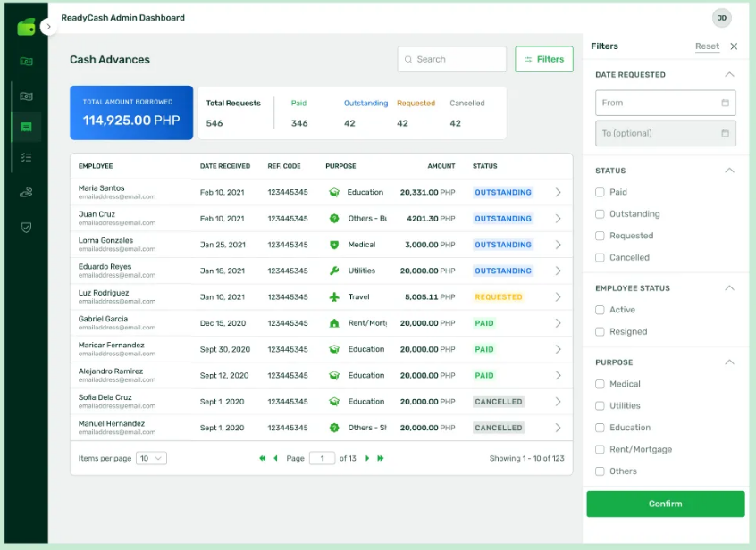Screen dimensions: 756x550
Task: Check the Requested status filter
Action: [x=600, y=236]
